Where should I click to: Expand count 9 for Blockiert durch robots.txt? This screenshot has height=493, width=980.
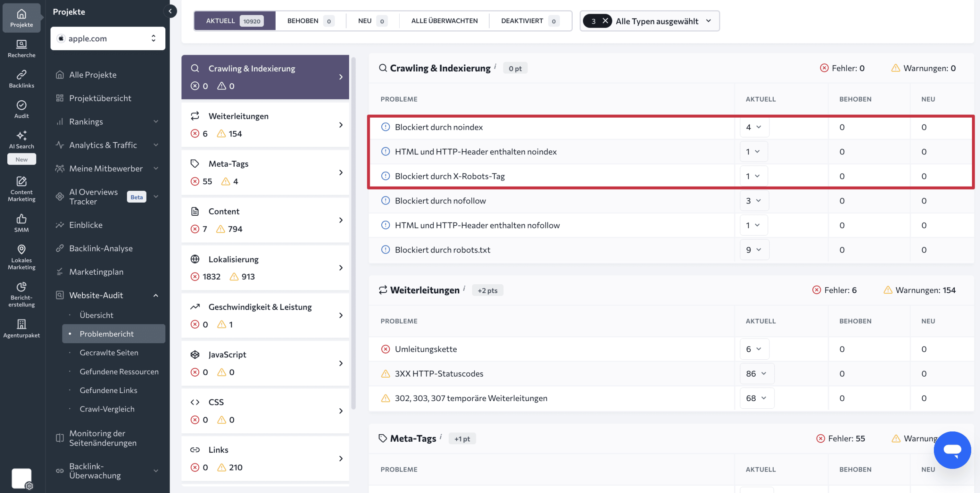click(x=754, y=250)
